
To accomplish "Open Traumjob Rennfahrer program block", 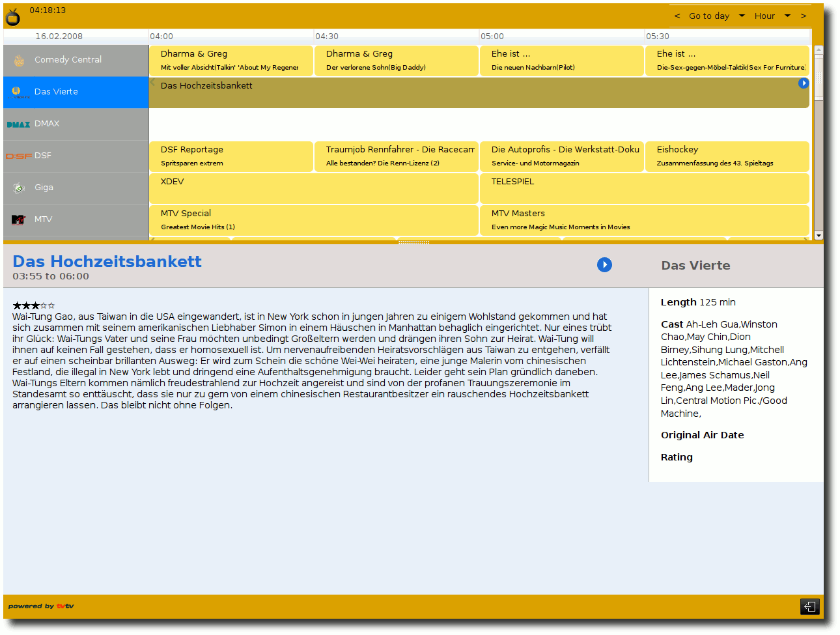I will [397, 156].
